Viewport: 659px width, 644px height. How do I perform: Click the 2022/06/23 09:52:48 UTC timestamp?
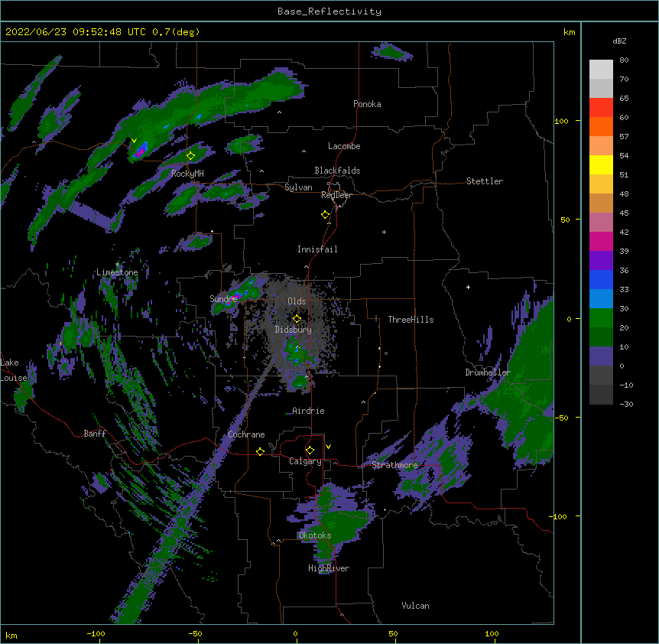(x=75, y=32)
